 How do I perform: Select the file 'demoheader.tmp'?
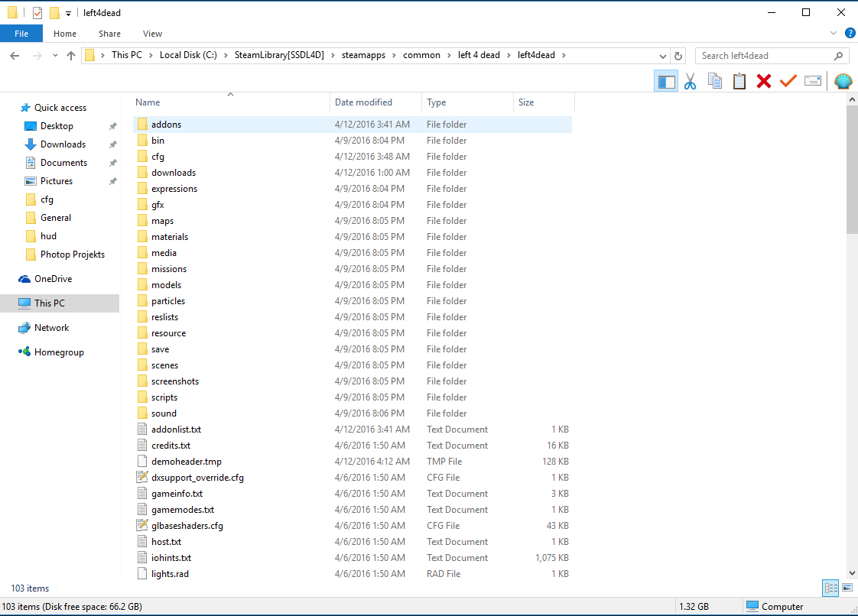[186, 462]
